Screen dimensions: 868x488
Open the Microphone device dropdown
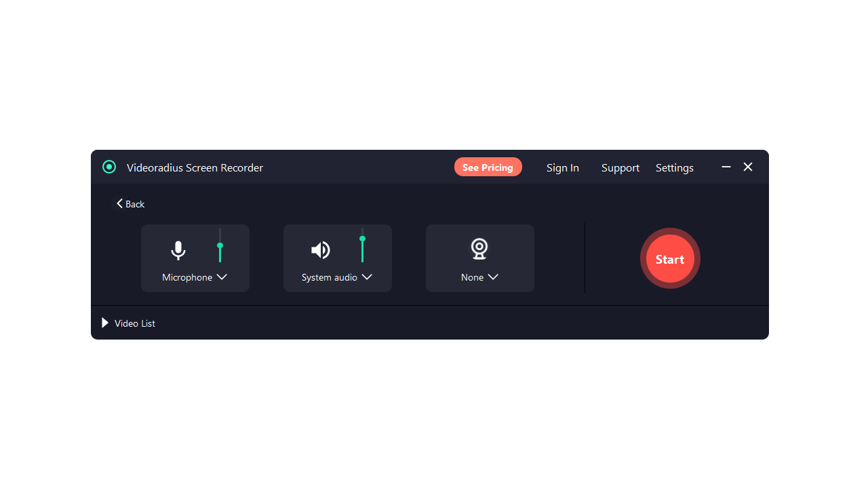[x=195, y=277]
